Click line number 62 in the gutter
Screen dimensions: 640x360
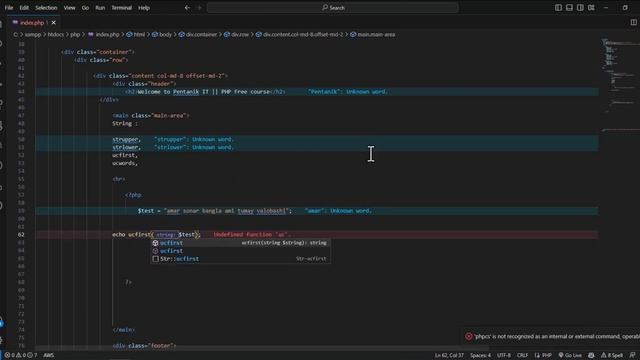[21, 235]
